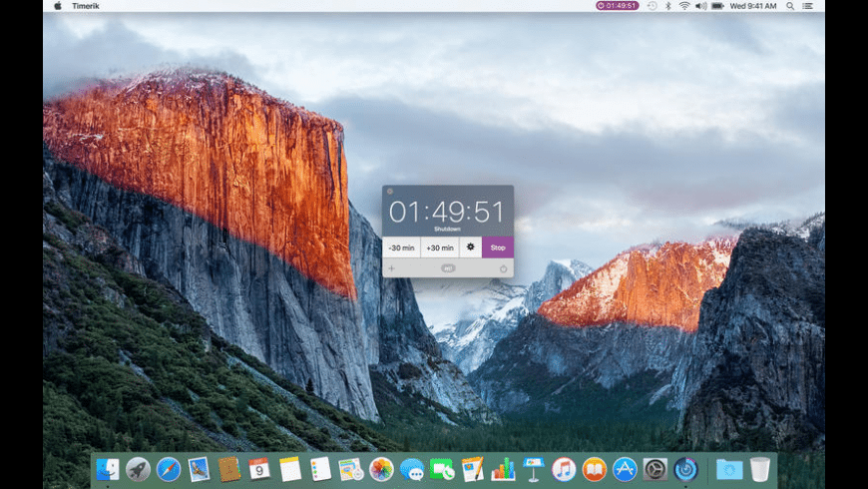The height and width of the screenshot is (489, 868).
Task: Open Contacts from the Dock
Action: click(229, 470)
